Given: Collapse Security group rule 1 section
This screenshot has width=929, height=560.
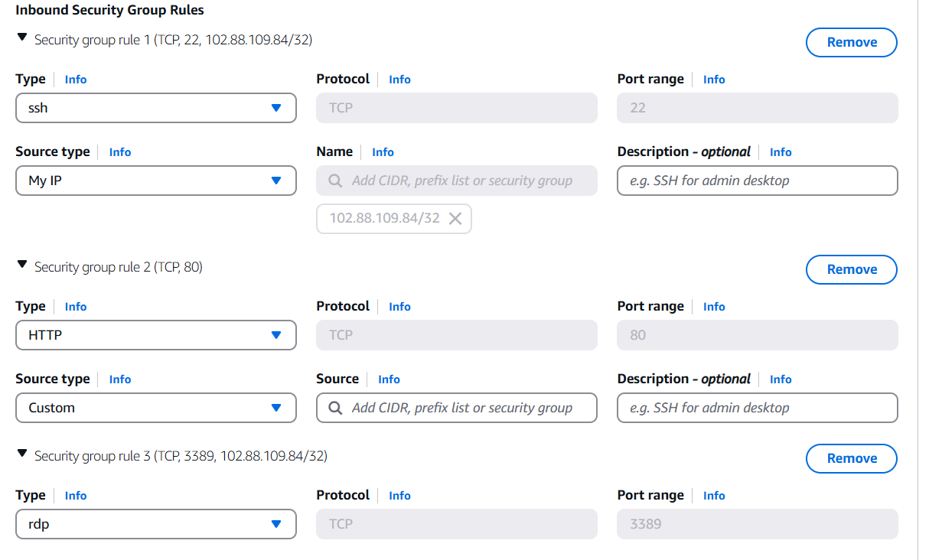Looking at the screenshot, I should 22,37.
